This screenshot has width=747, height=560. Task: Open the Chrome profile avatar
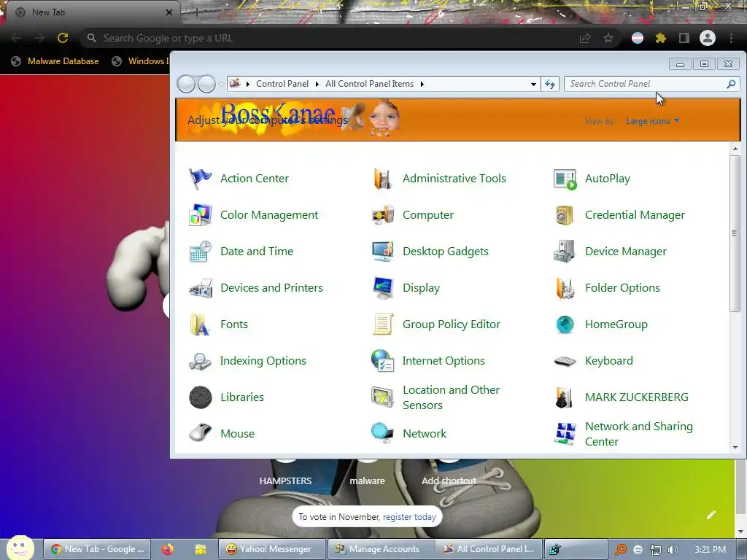click(708, 38)
